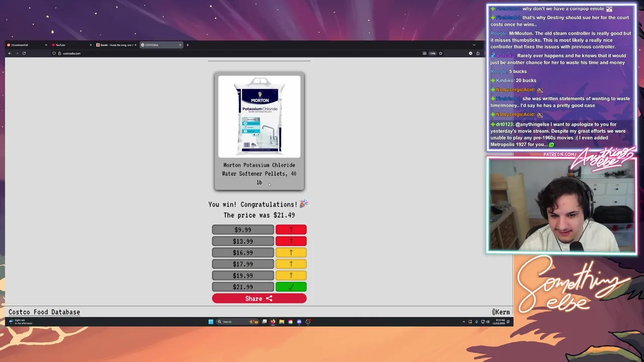
Task: Open Task View in the taskbar
Action: pos(264,322)
